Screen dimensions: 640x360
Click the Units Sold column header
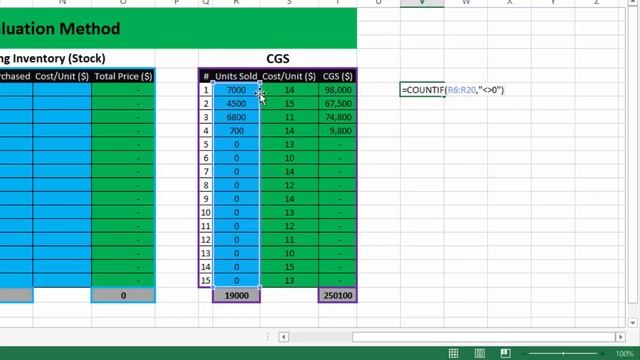(236, 76)
